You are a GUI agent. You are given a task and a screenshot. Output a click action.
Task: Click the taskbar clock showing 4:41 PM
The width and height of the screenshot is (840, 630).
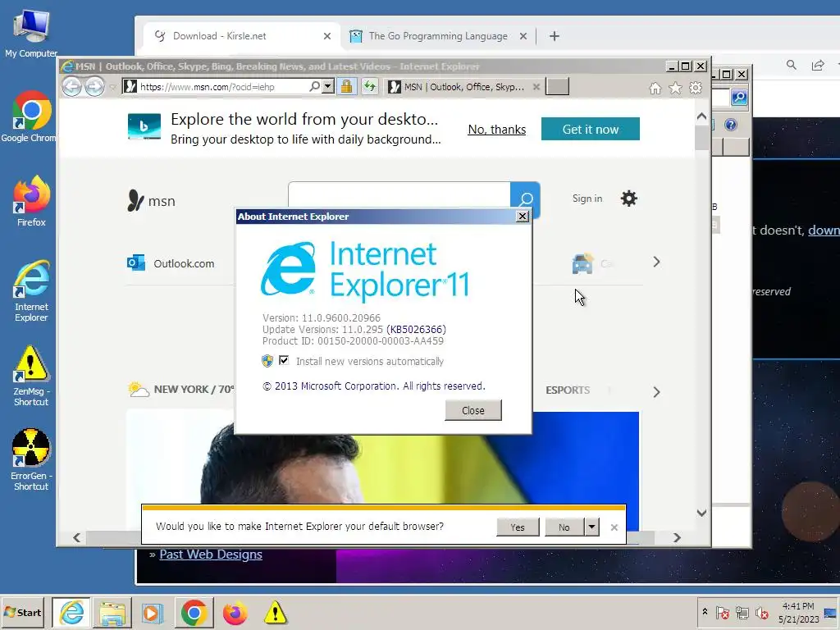click(799, 612)
